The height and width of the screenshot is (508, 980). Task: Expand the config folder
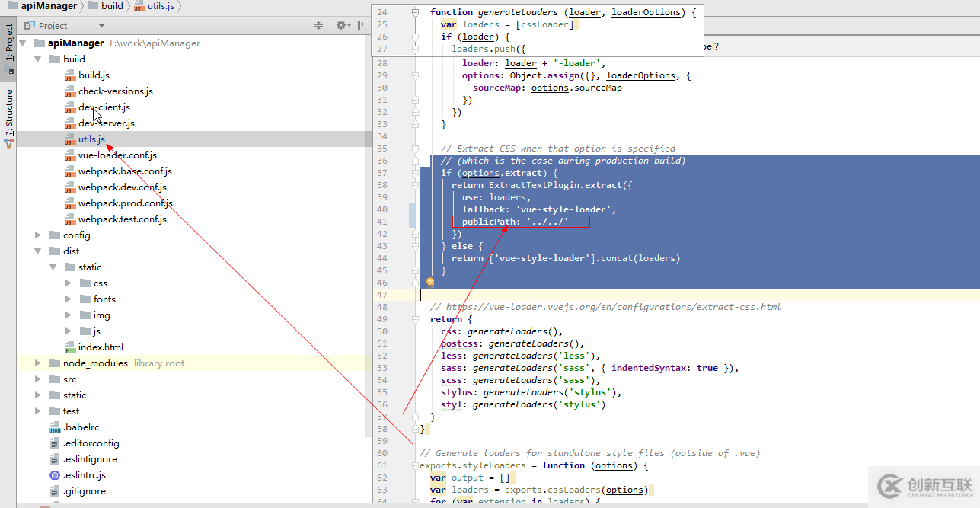tap(37, 235)
